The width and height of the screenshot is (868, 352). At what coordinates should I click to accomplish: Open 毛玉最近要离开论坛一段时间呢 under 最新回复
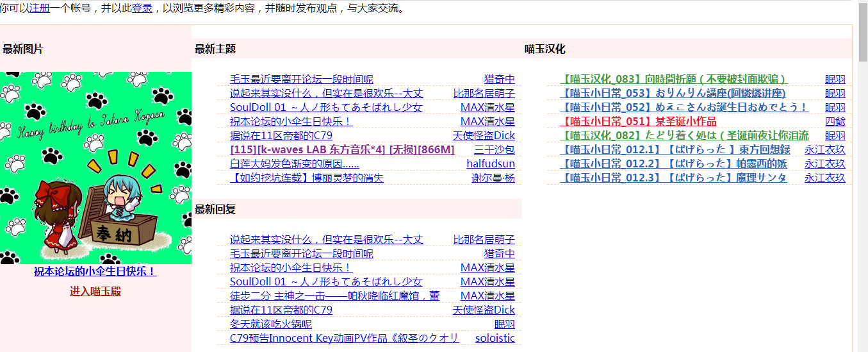click(x=302, y=254)
